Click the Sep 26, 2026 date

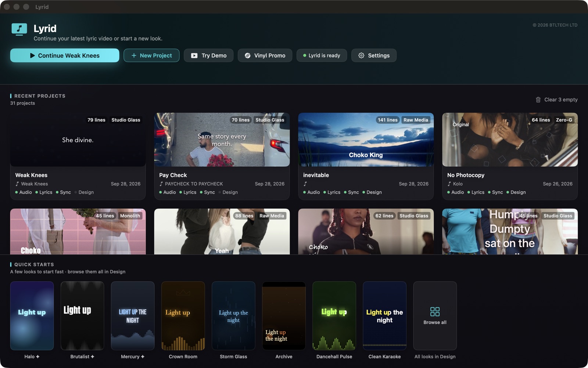pos(557,184)
